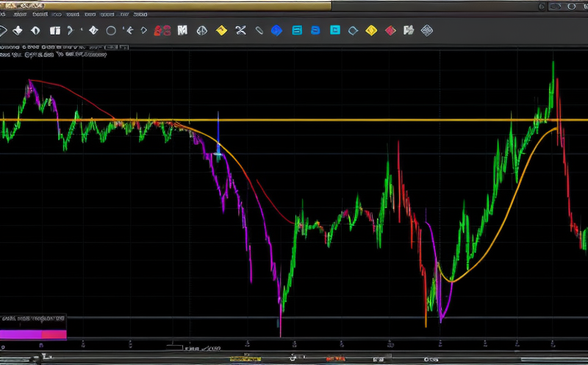Click the white four-point star toolbar icon
588x365 pixels.
(x=17, y=30)
